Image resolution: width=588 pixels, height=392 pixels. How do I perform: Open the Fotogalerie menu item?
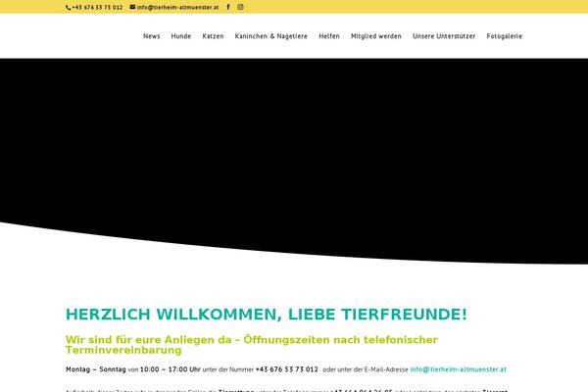pyautogui.click(x=505, y=36)
